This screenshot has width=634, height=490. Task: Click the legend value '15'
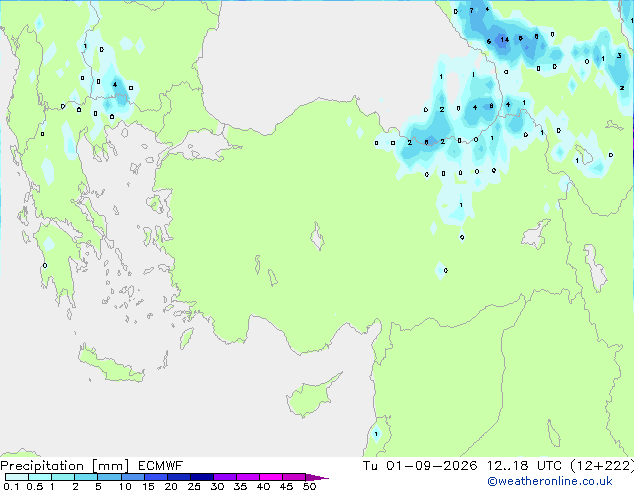point(148,486)
